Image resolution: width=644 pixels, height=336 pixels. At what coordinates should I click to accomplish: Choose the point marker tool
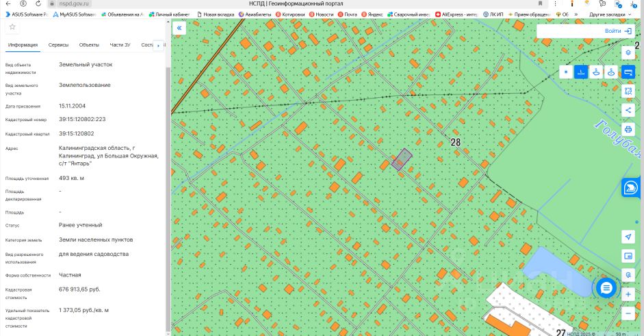pyautogui.click(x=566, y=72)
